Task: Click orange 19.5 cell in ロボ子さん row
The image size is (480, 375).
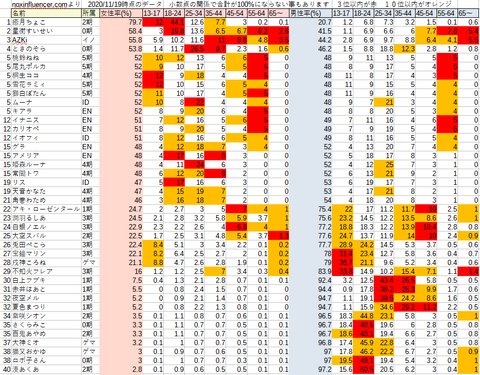Action: (343, 360)
